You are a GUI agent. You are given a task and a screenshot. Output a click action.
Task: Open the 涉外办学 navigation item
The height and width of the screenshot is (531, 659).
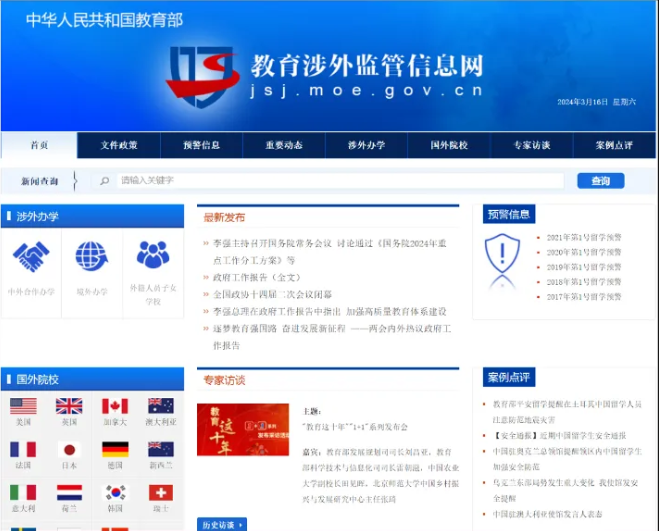(366, 145)
